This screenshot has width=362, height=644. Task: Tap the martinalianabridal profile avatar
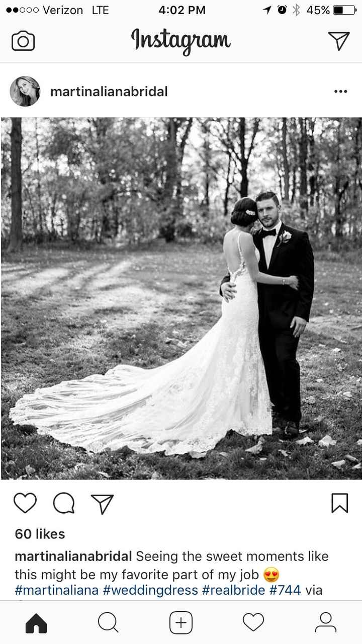coord(25,92)
